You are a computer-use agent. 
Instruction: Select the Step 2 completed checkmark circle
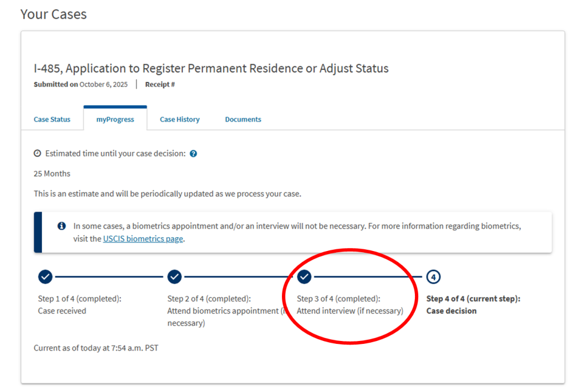tap(175, 277)
